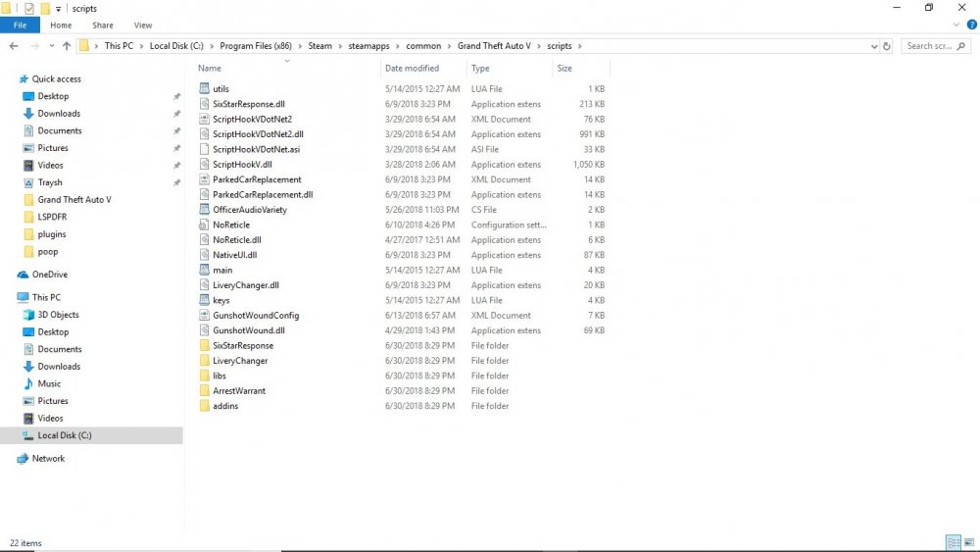This screenshot has height=552, width=980.
Task: Click the libs folder icon
Action: pyautogui.click(x=204, y=376)
